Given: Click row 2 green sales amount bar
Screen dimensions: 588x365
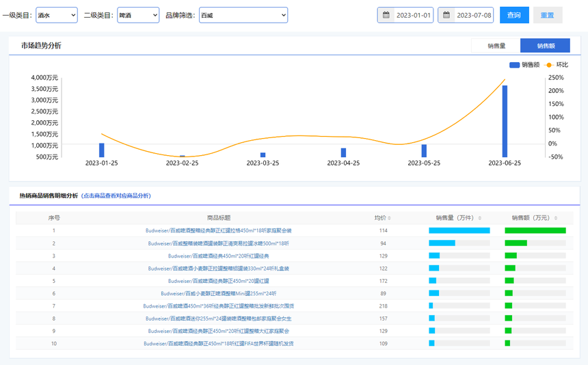Looking at the screenshot, I should click(x=516, y=243).
